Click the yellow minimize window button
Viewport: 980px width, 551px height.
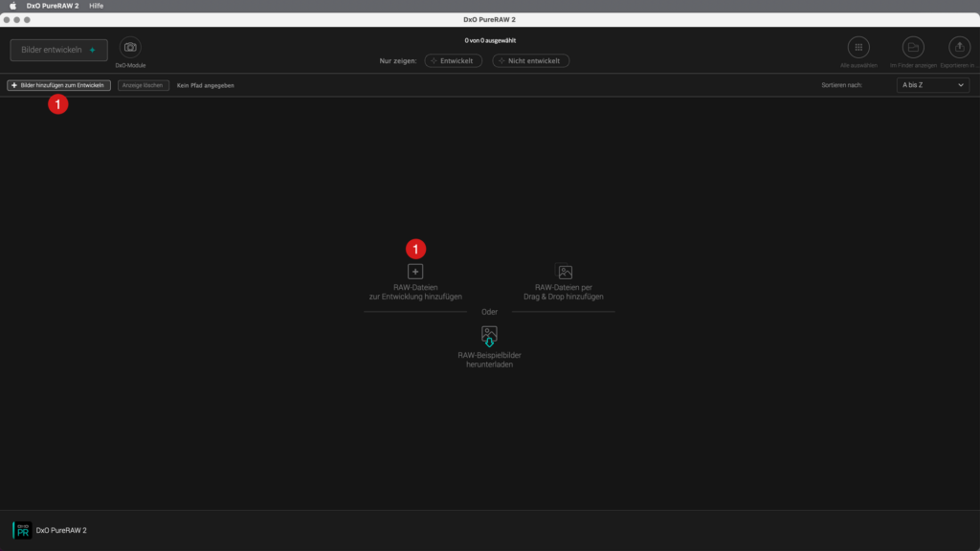[17, 20]
